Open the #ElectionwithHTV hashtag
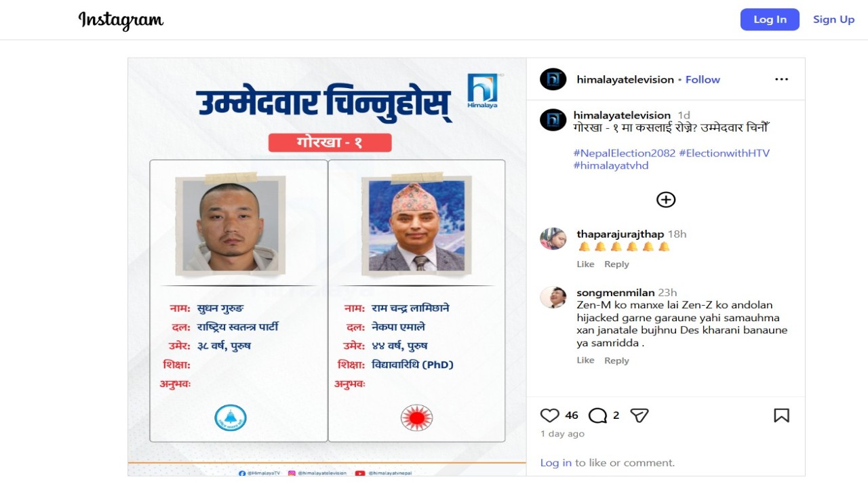 click(724, 153)
